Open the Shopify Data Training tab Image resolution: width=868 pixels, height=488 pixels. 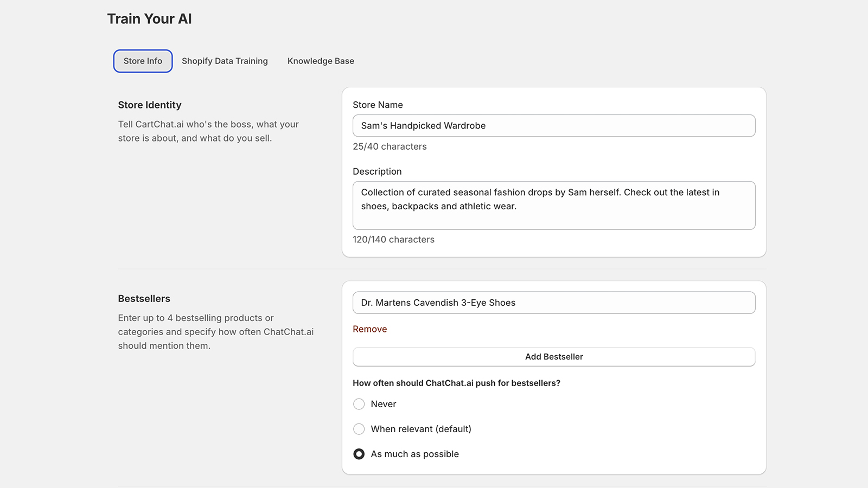pyautogui.click(x=225, y=61)
